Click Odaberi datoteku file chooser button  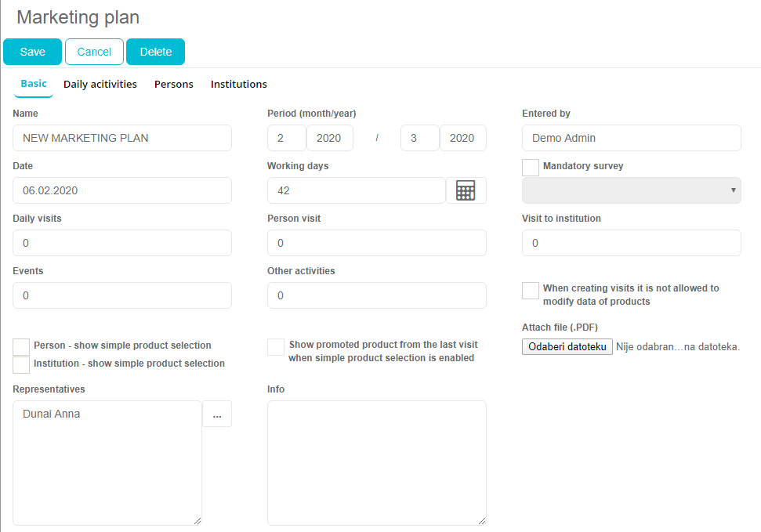(567, 346)
